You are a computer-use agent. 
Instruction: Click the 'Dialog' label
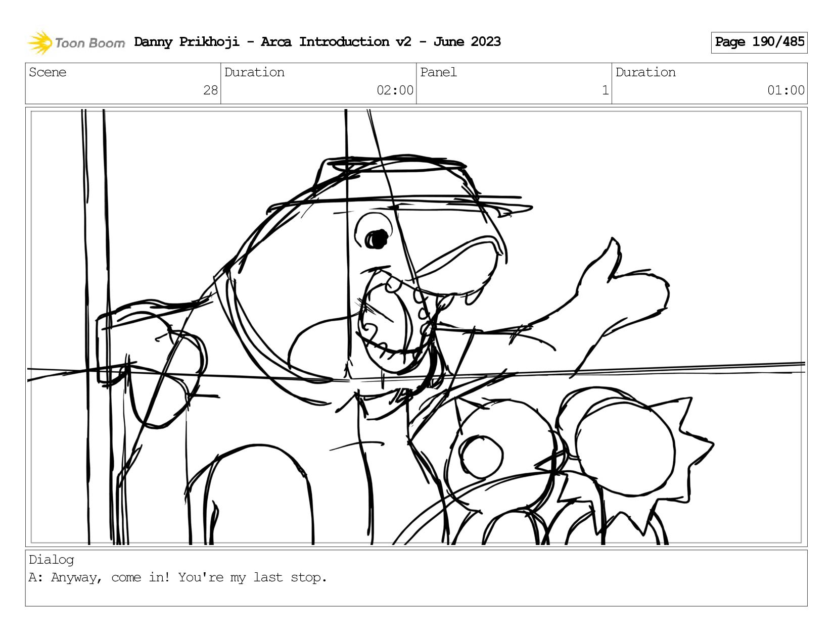click(x=52, y=560)
